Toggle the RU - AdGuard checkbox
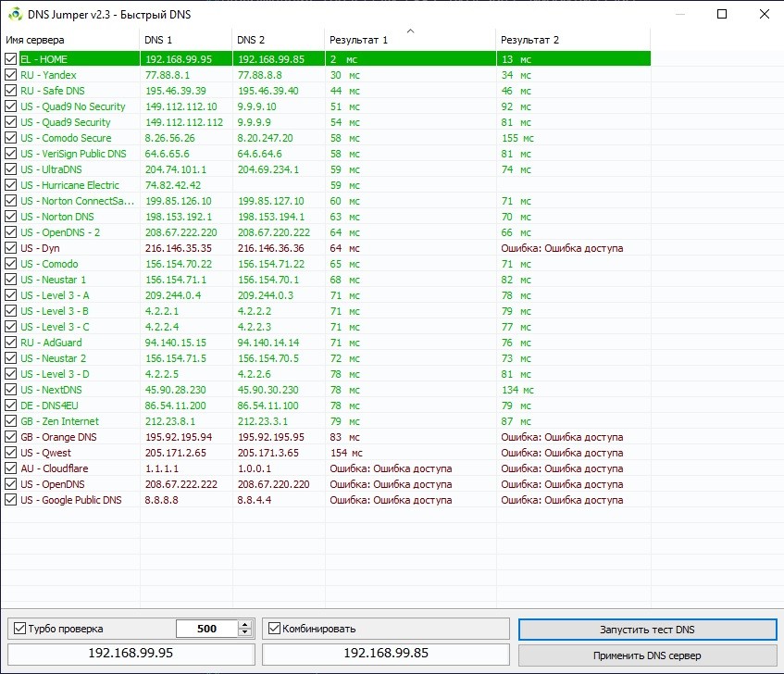The height and width of the screenshot is (674, 784). [x=10, y=343]
